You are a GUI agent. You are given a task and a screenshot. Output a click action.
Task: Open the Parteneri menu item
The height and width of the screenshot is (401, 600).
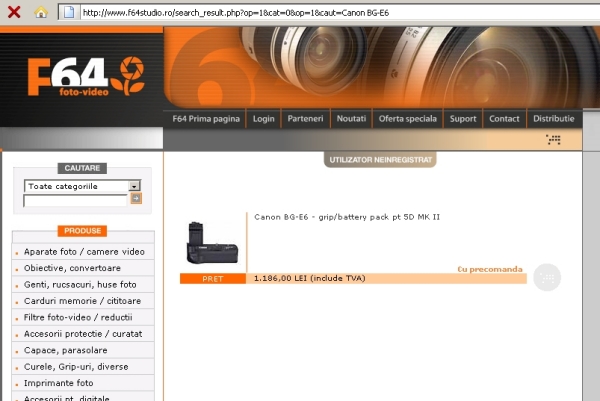point(305,119)
